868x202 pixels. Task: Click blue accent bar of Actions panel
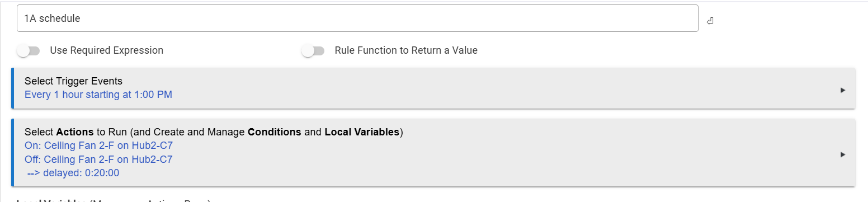pos(12,152)
